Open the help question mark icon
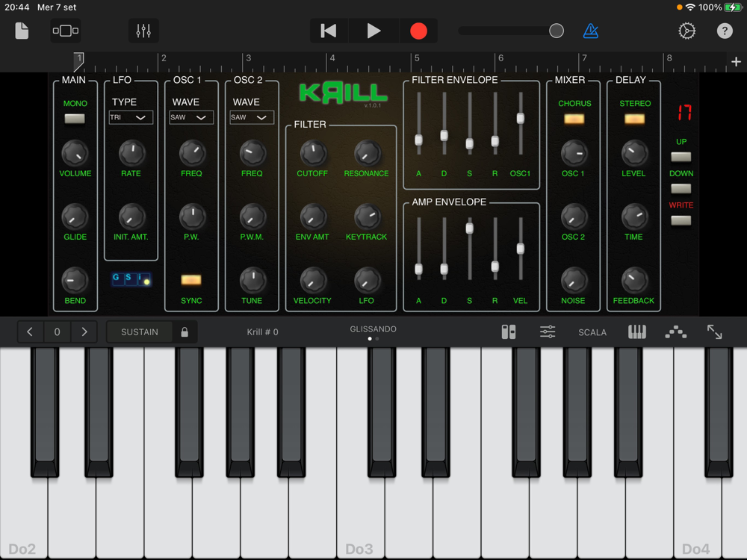Screen dimensions: 747x560 [x=725, y=31]
